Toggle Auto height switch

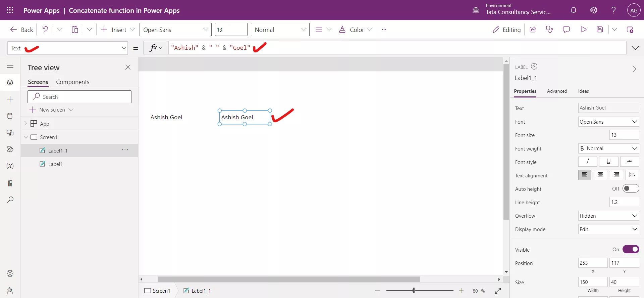tap(631, 188)
